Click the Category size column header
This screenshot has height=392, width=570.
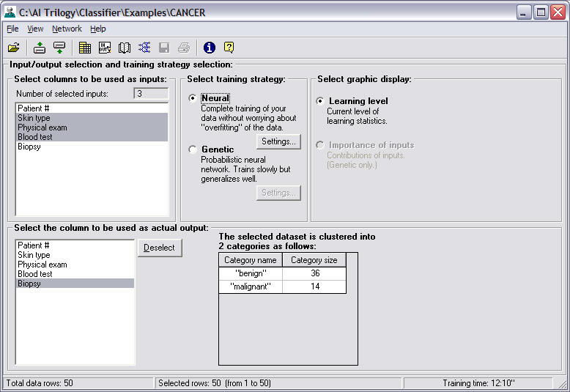pyautogui.click(x=314, y=260)
